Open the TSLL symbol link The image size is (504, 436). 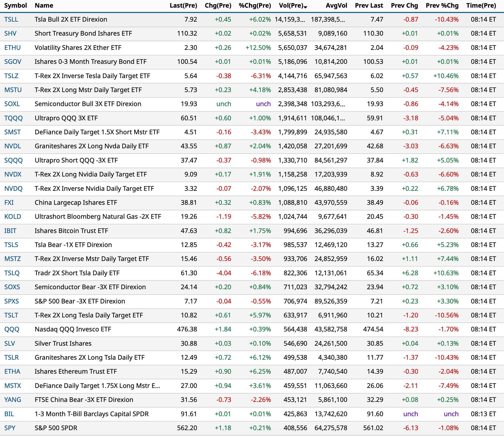click(x=11, y=20)
